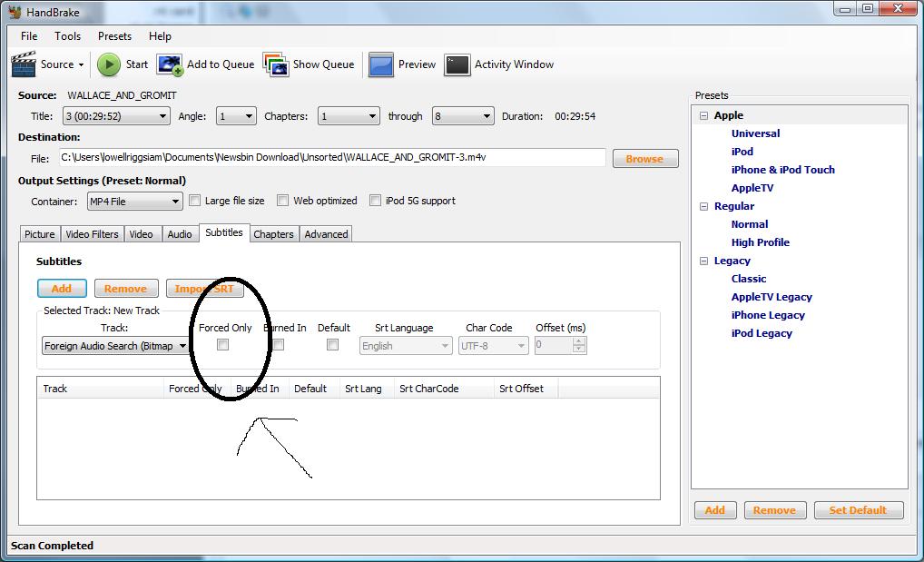Collapse the Regular presets group
924x562 pixels.
pyautogui.click(x=703, y=206)
